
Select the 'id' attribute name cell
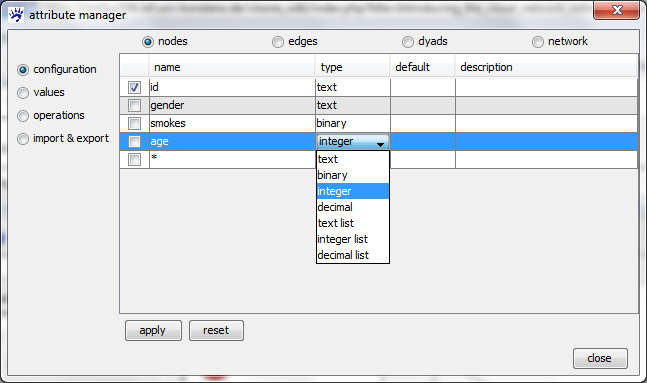pos(232,87)
